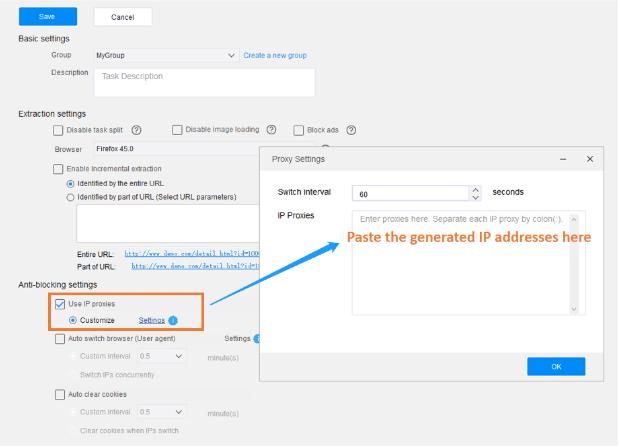Enable incremental extraction checkbox

point(58,169)
